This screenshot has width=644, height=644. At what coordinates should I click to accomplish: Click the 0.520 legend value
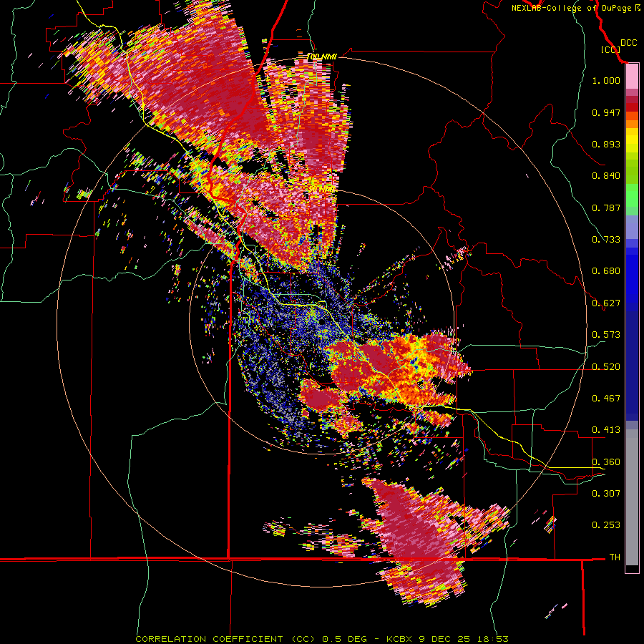(606, 367)
